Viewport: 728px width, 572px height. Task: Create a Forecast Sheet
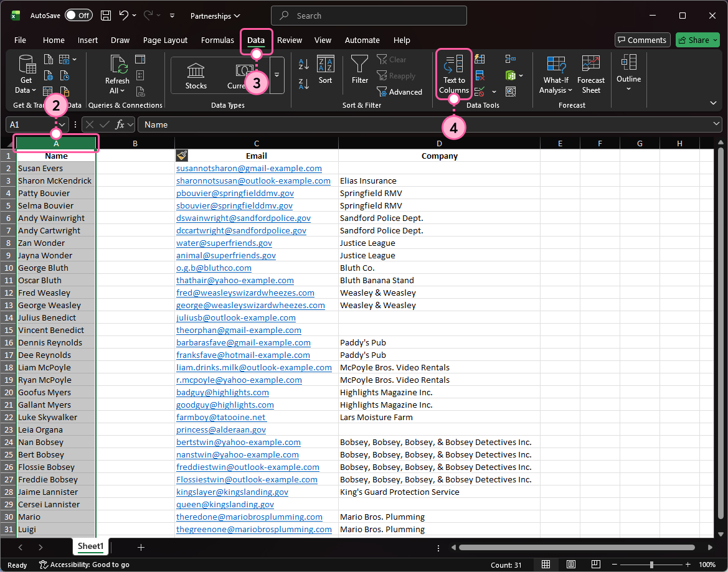pos(590,74)
